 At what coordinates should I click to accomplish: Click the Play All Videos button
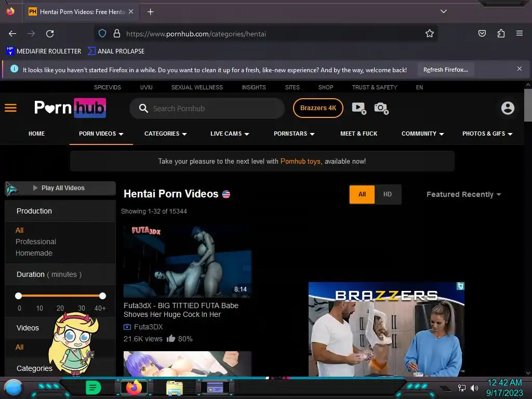click(x=60, y=188)
